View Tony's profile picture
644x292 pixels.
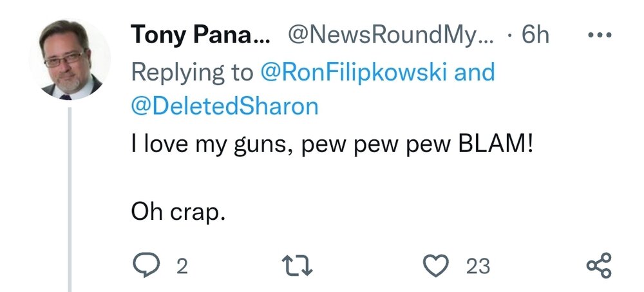tap(70, 60)
